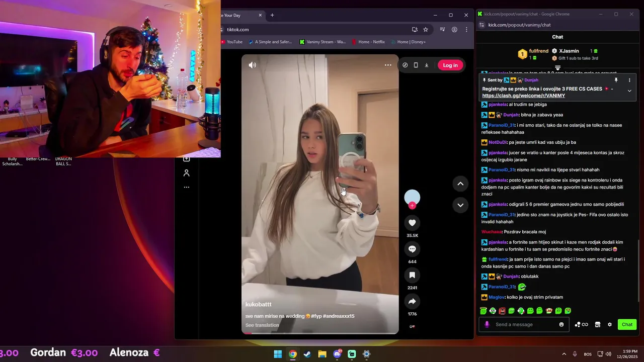Click the purple microphone in chat input
Screen dimensions: 644x362
click(487, 324)
